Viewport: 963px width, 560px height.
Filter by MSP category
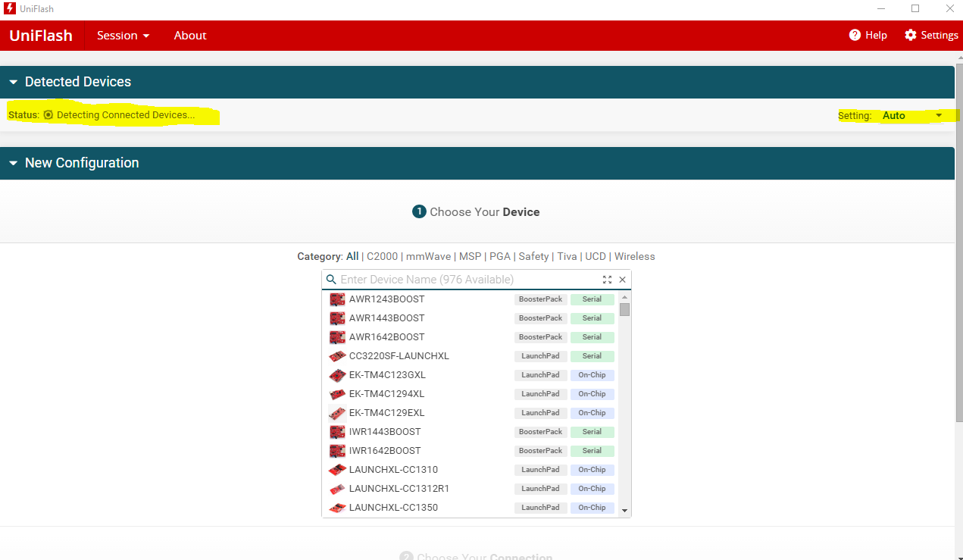coord(470,256)
